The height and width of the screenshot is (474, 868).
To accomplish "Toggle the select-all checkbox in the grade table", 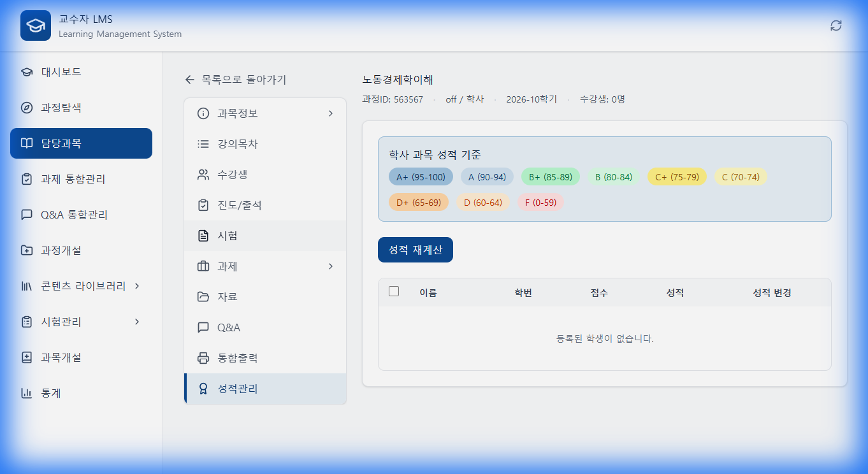I will pos(393,291).
